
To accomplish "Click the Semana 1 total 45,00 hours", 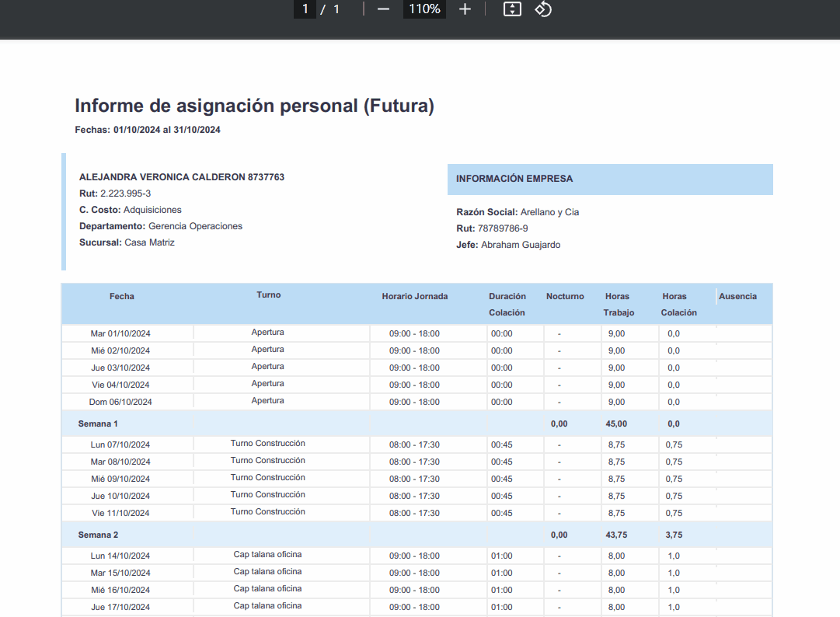I will click(x=616, y=424).
